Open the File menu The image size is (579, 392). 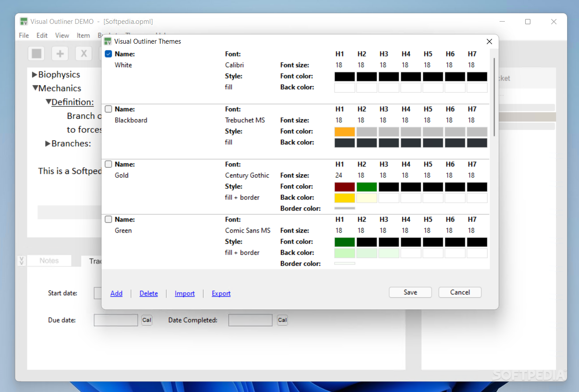(24, 35)
